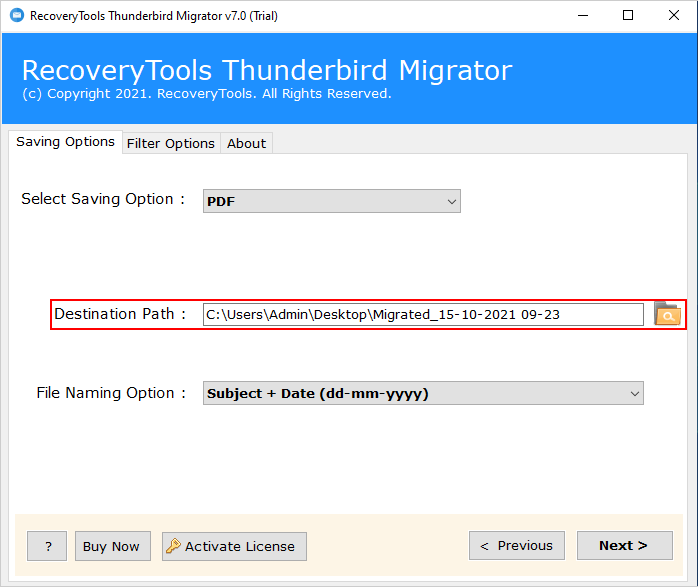Click the Buy Now button
The image size is (698, 587).
point(113,546)
